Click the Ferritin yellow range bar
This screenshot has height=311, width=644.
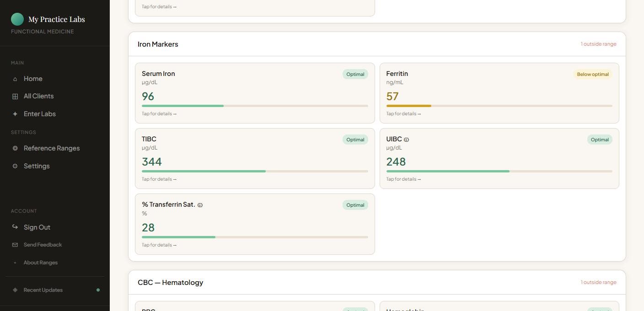tap(499, 106)
